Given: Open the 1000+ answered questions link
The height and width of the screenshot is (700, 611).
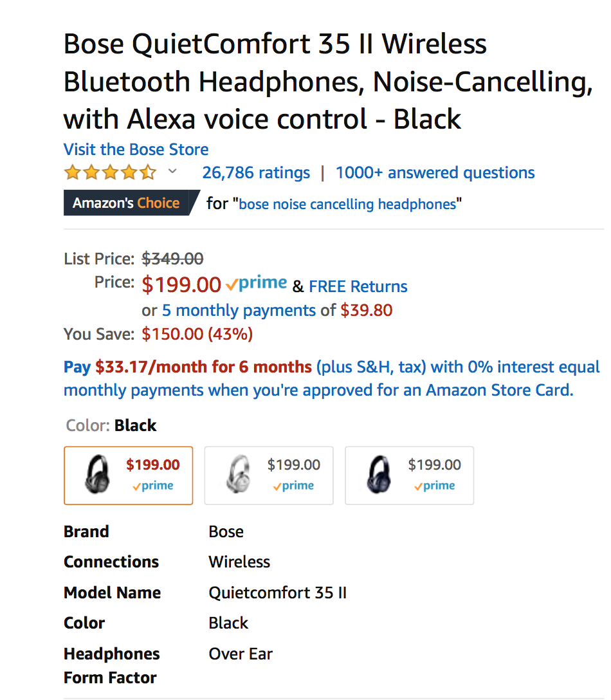Looking at the screenshot, I should 435,172.
